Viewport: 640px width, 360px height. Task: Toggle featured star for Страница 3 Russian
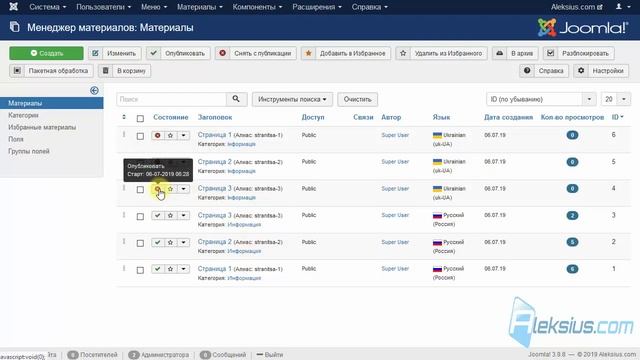(171, 216)
